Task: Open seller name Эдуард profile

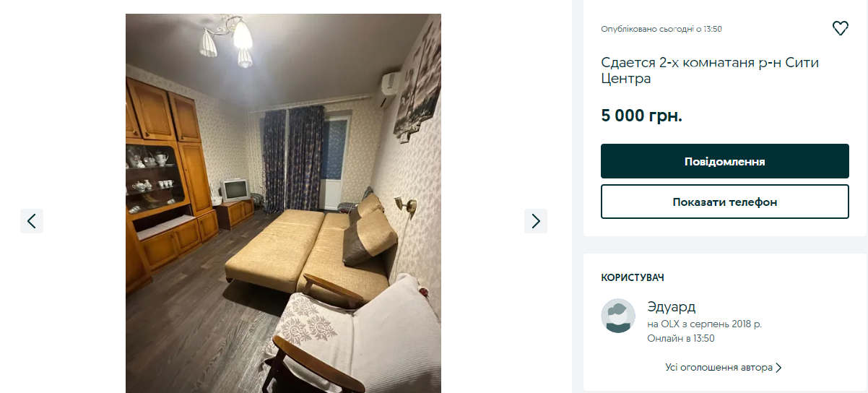Action: pos(672,307)
